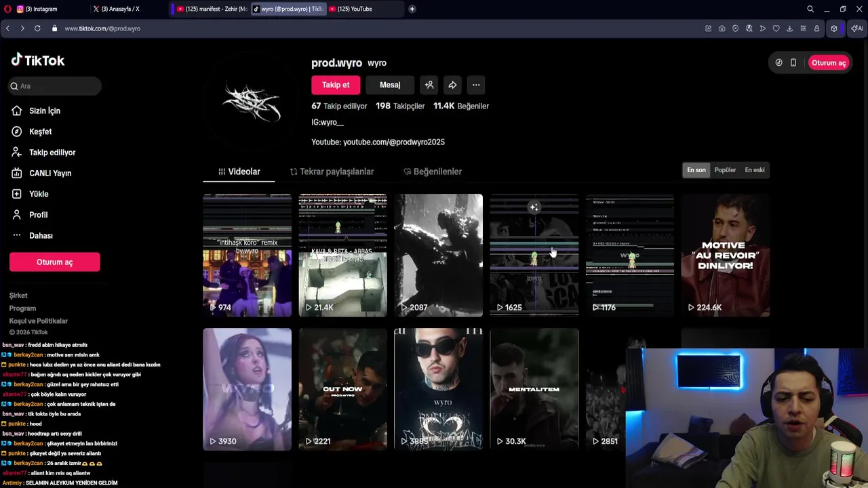This screenshot has width=868, height=488.
Task: Click the sidebar Oturum aç button
Action: pos(55,262)
